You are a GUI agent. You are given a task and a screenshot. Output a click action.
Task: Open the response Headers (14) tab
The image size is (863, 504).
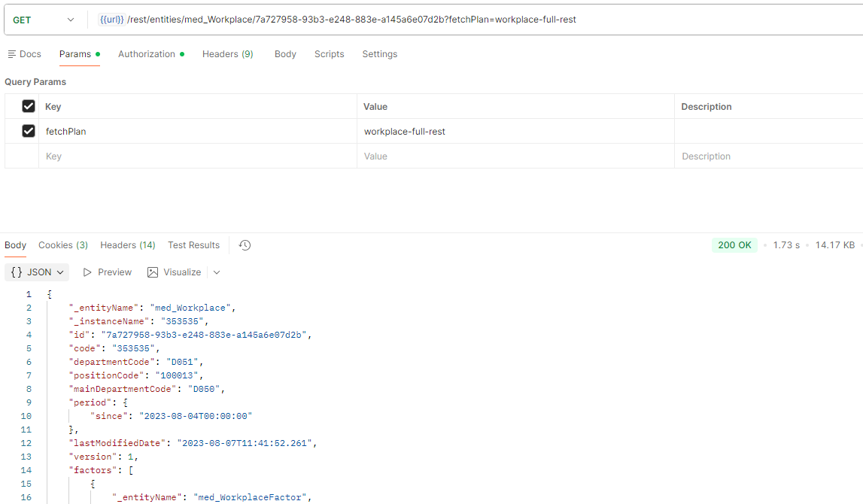127,245
